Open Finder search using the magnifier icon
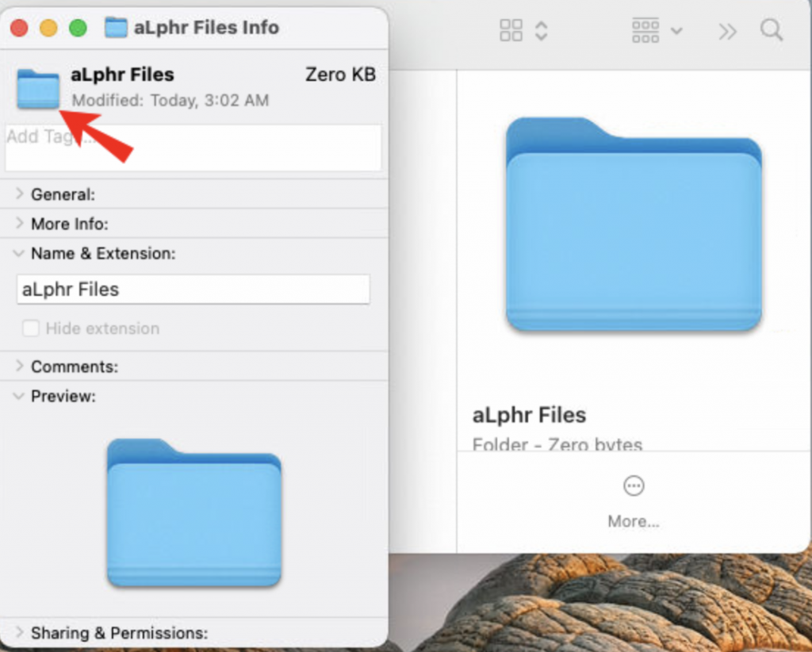The height and width of the screenshot is (652, 812). coord(772,30)
